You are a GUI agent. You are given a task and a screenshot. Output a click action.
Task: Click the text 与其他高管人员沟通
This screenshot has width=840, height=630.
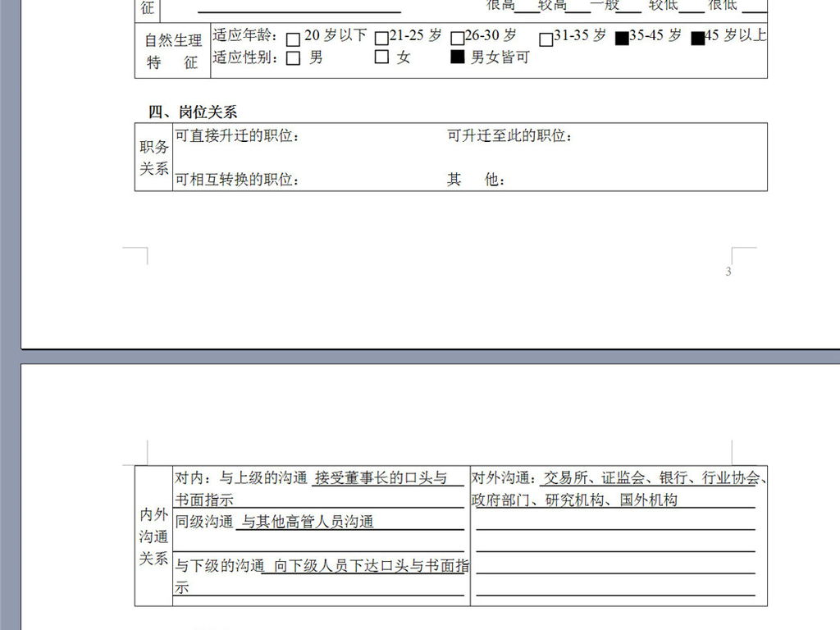point(308,521)
